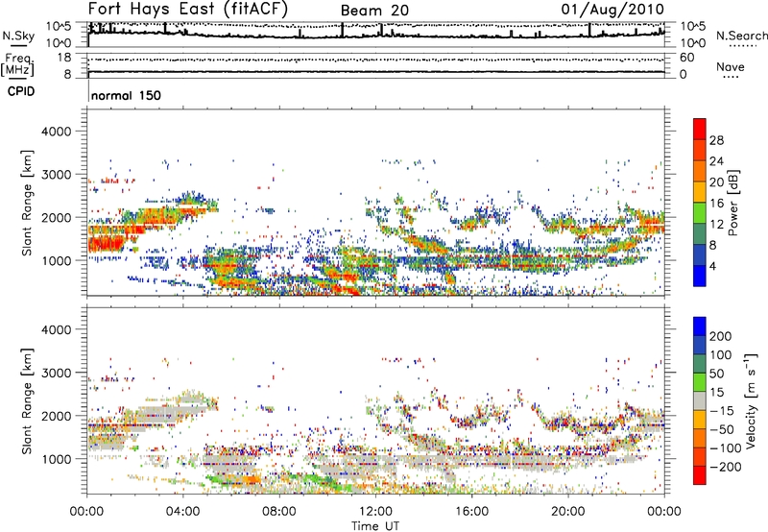This screenshot has height=532, width=768.
Task: Click the velocity panel 'Slant Range [km]' label
Action: click(x=27, y=400)
